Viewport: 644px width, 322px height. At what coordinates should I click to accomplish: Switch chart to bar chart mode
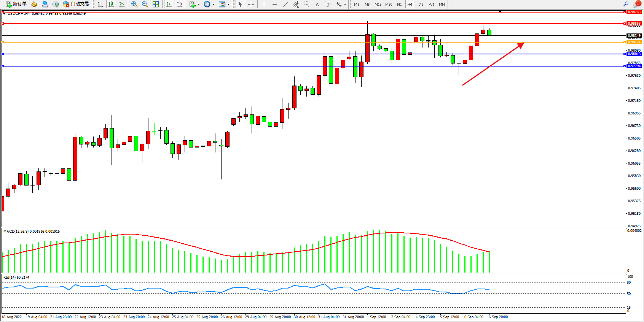point(100,4)
